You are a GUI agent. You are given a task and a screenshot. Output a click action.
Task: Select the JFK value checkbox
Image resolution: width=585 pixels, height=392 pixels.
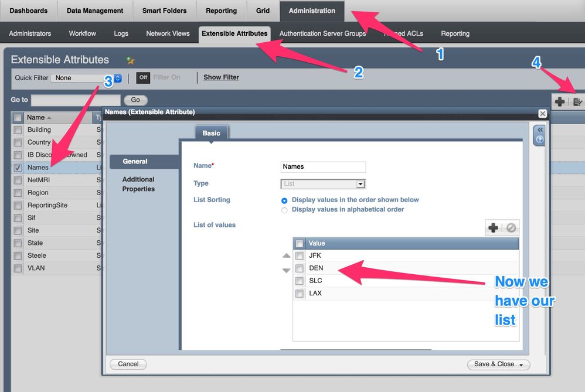[299, 255]
